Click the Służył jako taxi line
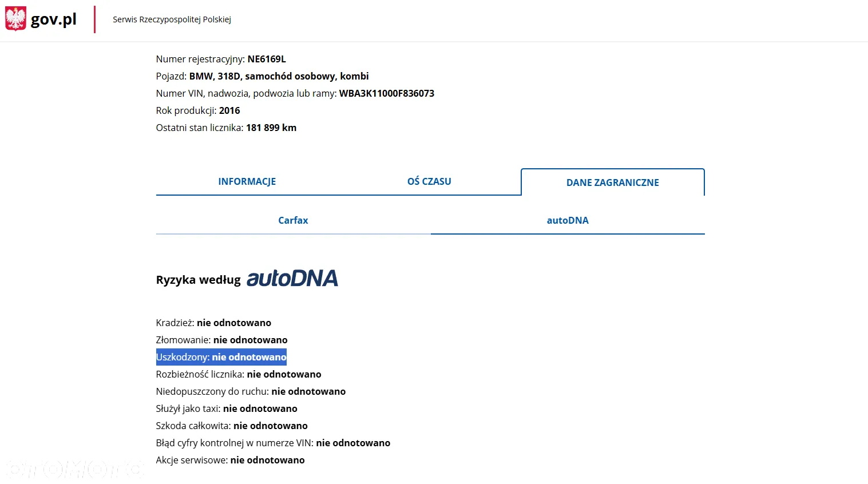The height and width of the screenshot is (484, 868). pyautogui.click(x=227, y=408)
